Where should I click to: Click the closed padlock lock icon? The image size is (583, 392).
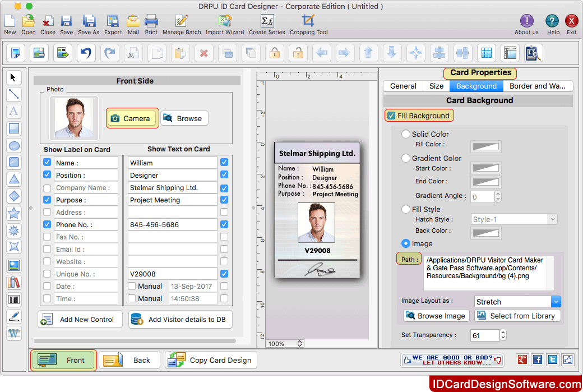[x=274, y=53]
